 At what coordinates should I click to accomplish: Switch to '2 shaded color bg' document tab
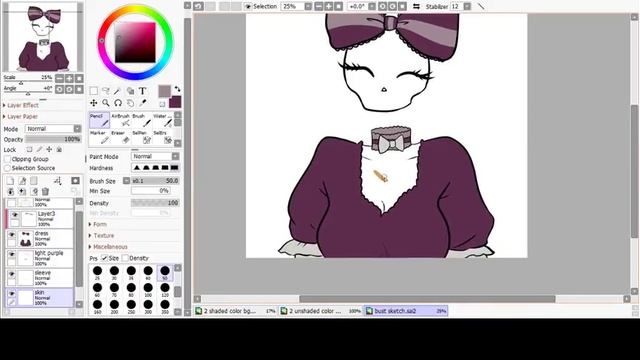pos(236,311)
